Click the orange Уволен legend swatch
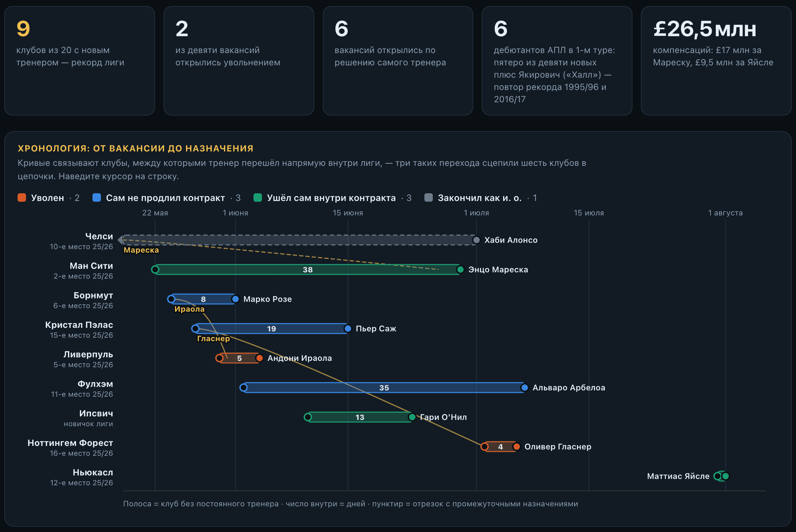 (22, 197)
